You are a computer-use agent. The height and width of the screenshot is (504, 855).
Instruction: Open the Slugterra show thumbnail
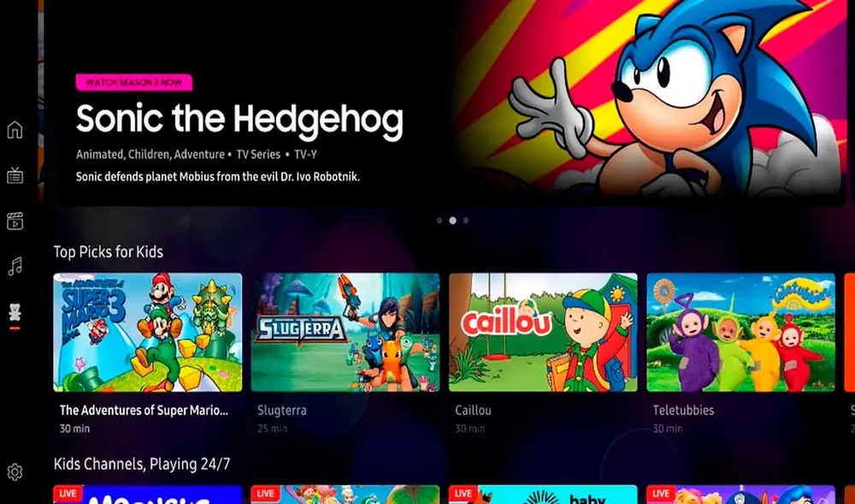pyautogui.click(x=345, y=332)
